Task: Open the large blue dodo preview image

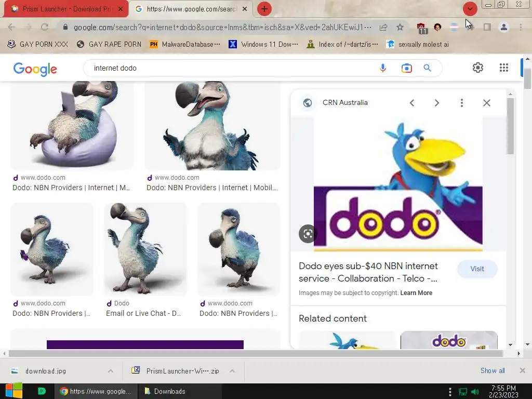Action: tap(398, 183)
